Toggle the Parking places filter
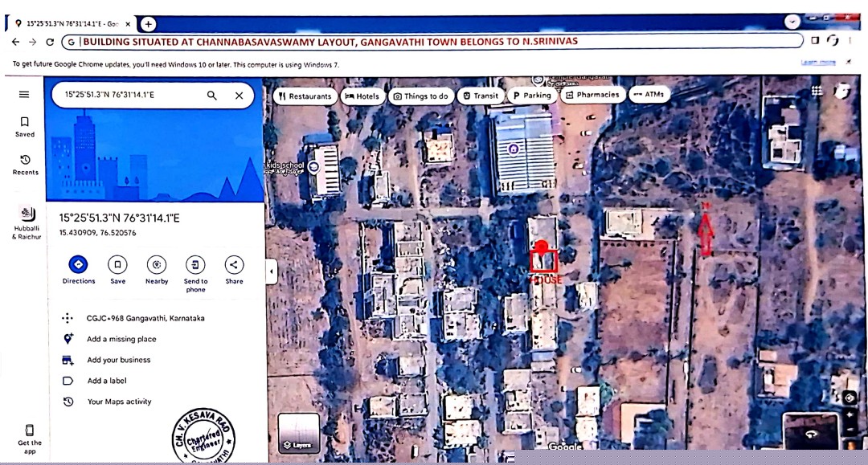The image size is (868, 465). coord(531,95)
